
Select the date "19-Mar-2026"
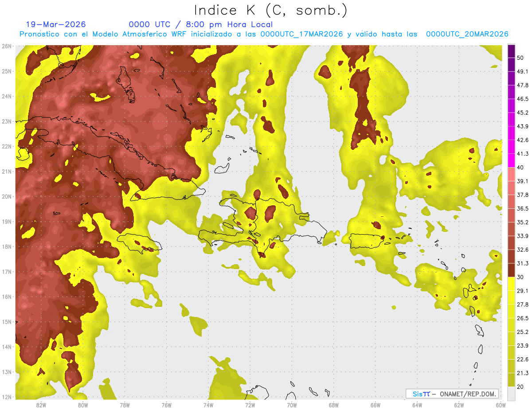click(56, 24)
